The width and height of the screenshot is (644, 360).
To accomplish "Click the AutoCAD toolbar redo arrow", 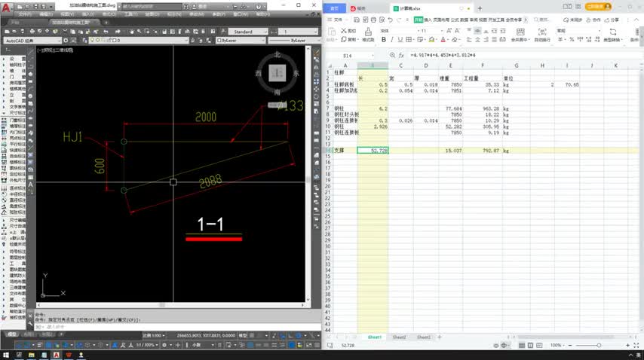I will pyautogui.click(x=118, y=32).
